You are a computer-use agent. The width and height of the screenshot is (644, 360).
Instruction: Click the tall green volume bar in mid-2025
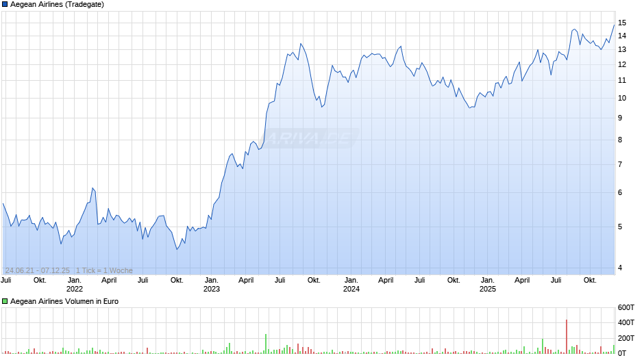[543, 346]
